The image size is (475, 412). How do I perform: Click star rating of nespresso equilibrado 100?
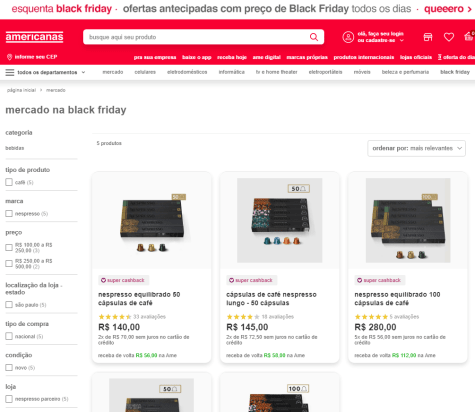coord(371,317)
